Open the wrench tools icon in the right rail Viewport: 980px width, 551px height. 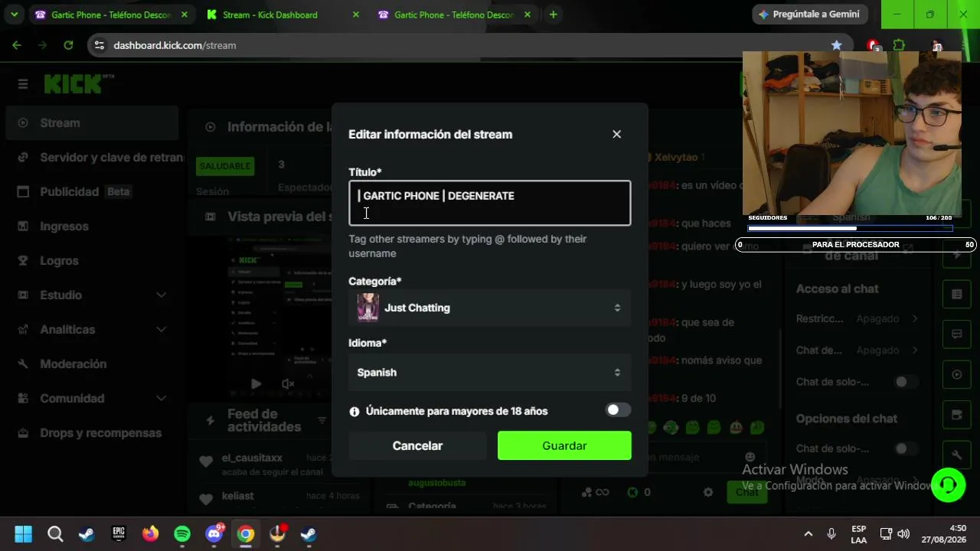(956, 455)
